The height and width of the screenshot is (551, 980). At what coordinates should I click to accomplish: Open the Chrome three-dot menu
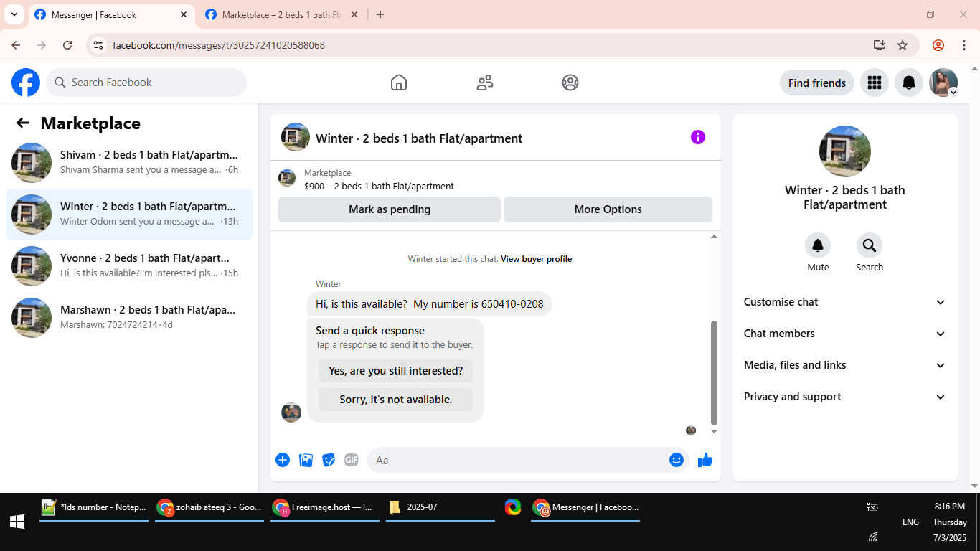(x=963, y=45)
